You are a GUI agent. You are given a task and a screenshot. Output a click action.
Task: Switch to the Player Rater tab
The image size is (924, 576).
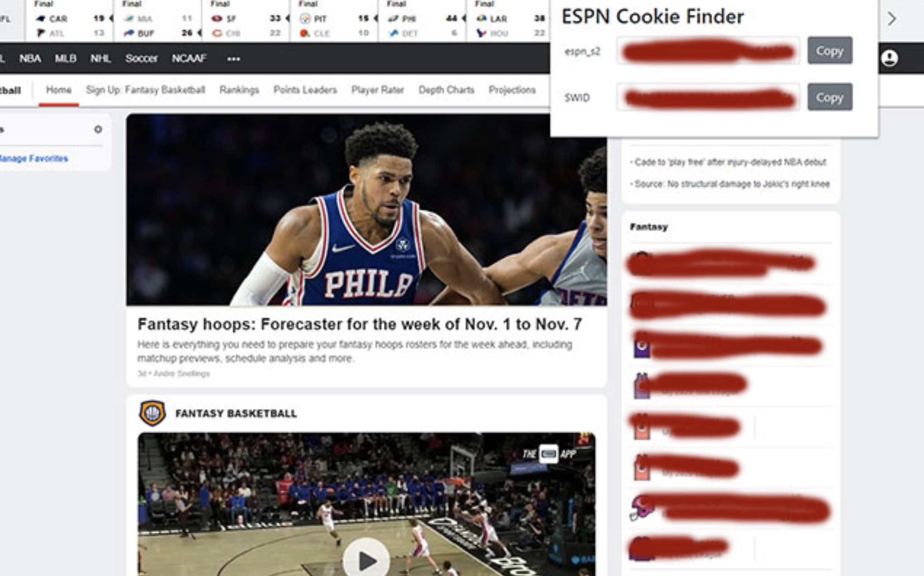click(378, 90)
